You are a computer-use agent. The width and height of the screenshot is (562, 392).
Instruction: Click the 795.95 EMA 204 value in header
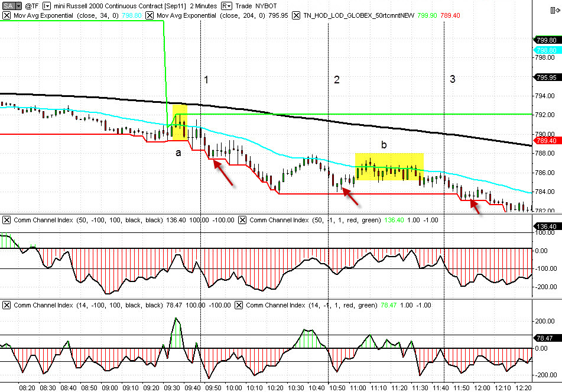tap(278, 15)
